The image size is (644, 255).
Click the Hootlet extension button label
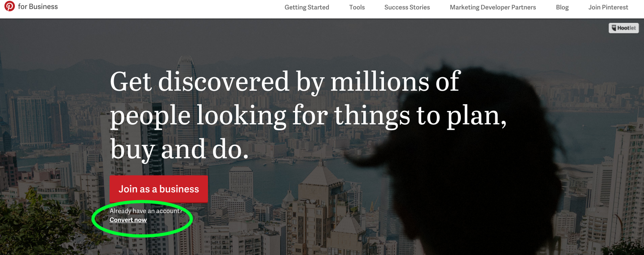627,28
